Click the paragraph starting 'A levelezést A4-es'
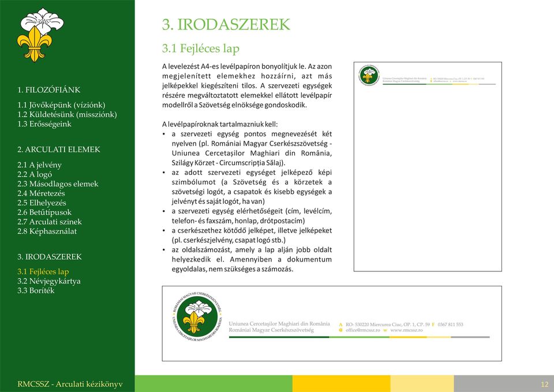 click(x=247, y=86)
